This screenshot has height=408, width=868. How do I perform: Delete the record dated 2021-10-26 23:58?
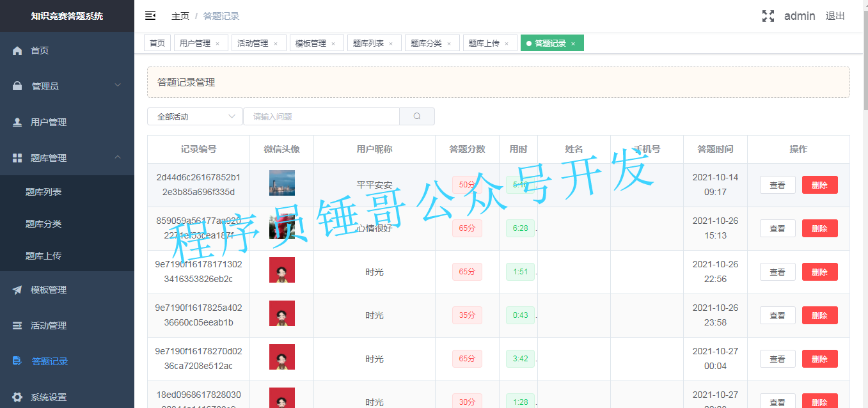tap(820, 315)
